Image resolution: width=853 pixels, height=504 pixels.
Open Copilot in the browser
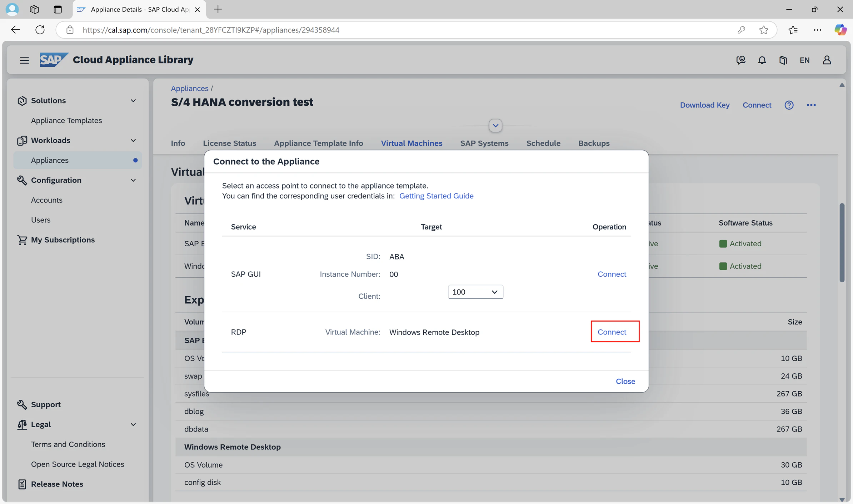(x=840, y=30)
